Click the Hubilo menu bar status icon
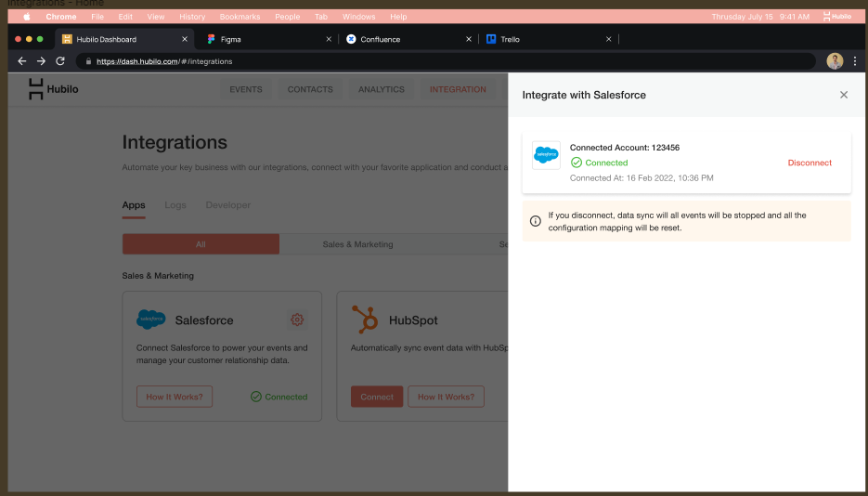 pos(837,17)
